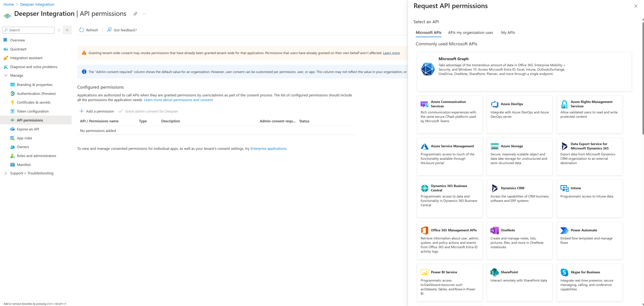Focus the sidebar Search field
Screen dimensions: 644x306
pyautogui.click(x=28, y=30)
